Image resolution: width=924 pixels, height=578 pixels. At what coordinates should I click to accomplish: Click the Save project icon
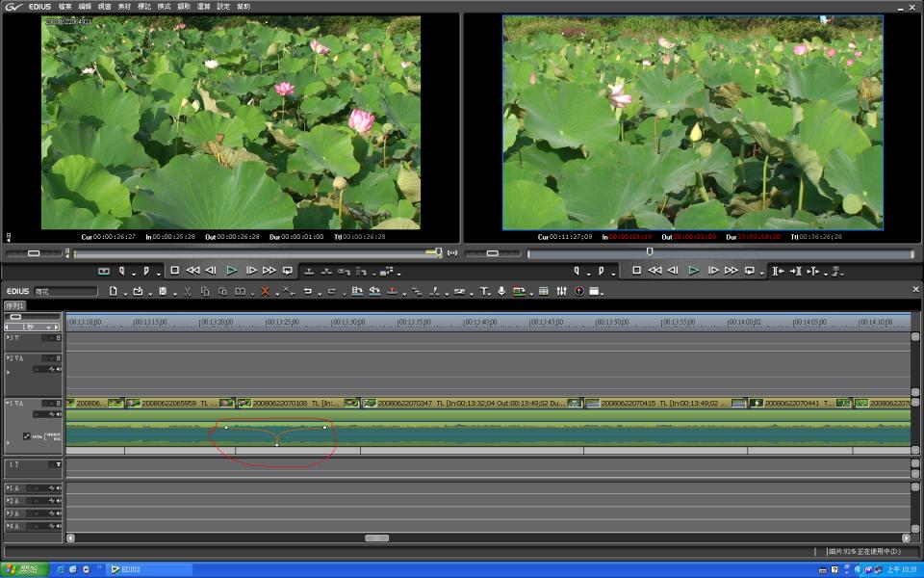click(x=163, y=291)
